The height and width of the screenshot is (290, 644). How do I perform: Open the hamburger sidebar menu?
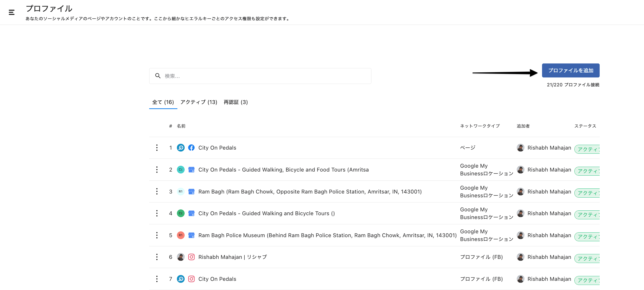pos(12,12)
